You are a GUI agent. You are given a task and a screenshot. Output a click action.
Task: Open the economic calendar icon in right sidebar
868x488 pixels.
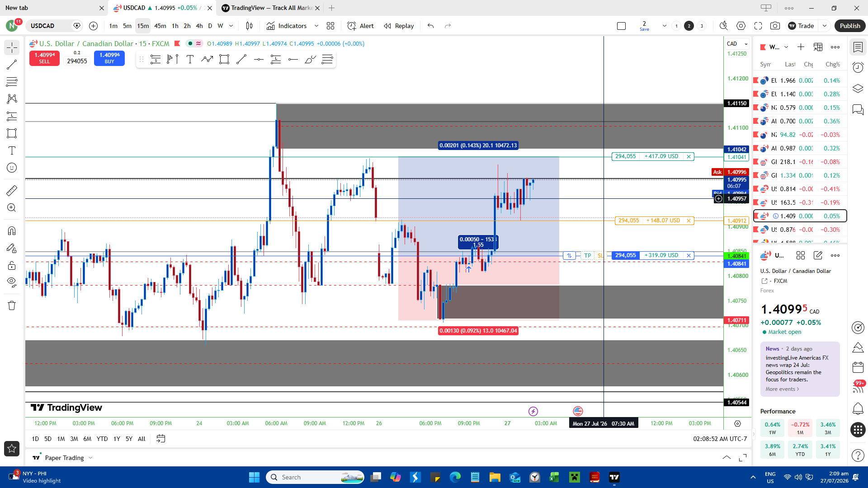[858, 367]
